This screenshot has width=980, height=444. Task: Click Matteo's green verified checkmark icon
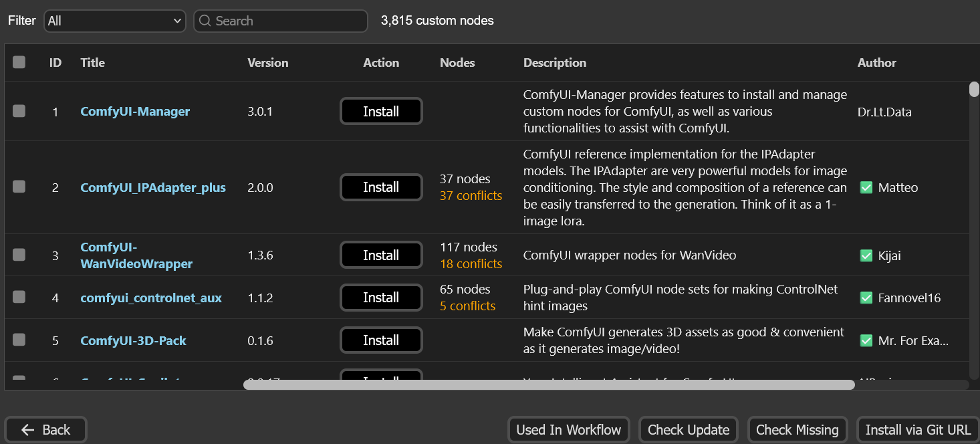pyautogui.click(x=866, y=188)
